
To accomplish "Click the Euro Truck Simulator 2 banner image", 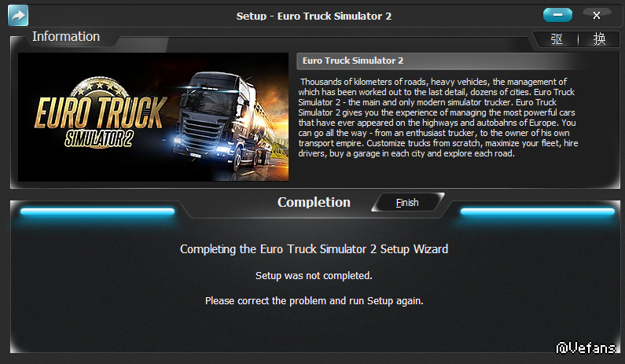I will (153, 117).
